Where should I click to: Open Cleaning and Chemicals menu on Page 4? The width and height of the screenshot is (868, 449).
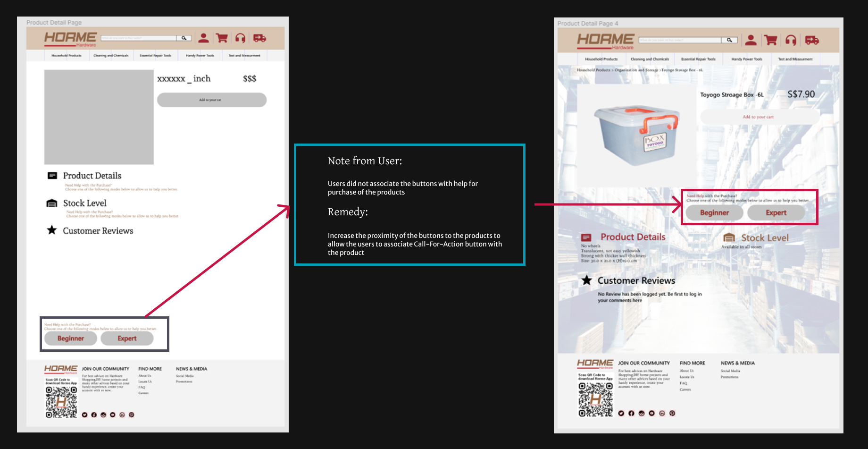pos(650,59)
